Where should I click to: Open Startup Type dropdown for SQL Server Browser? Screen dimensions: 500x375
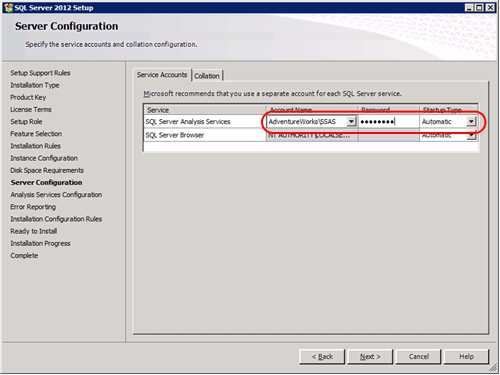(471, 135)
